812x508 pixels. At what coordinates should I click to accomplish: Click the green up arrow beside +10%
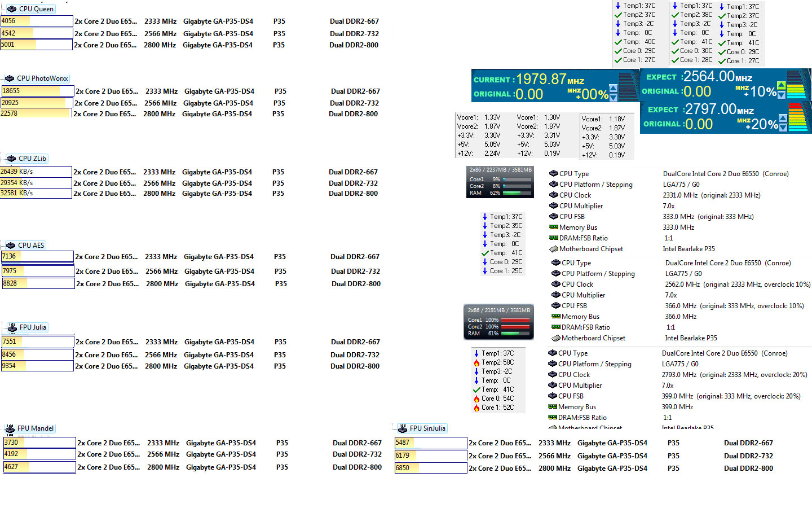tap(781, 86)
